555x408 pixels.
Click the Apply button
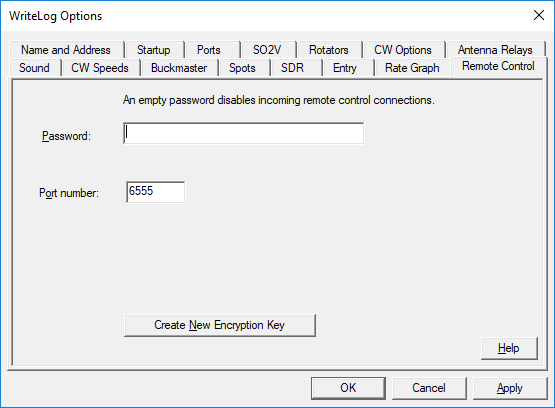pos(510,388)
